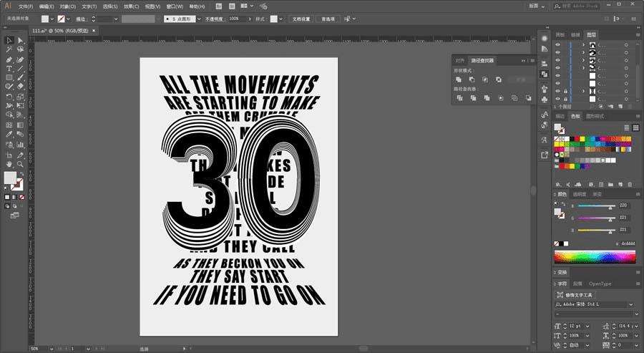Click the first Pathfinder Divide icon

(x=458, y=98)
